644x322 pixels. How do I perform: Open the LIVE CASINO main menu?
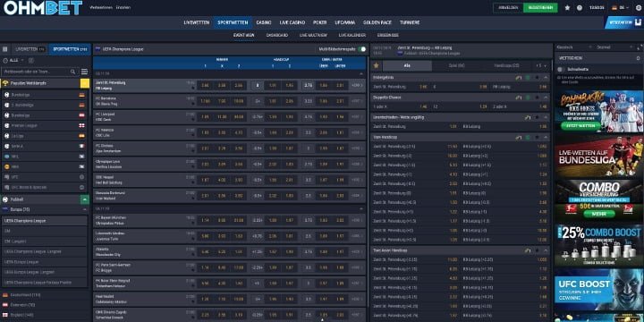pyautogui.click(x=292, y=22)
